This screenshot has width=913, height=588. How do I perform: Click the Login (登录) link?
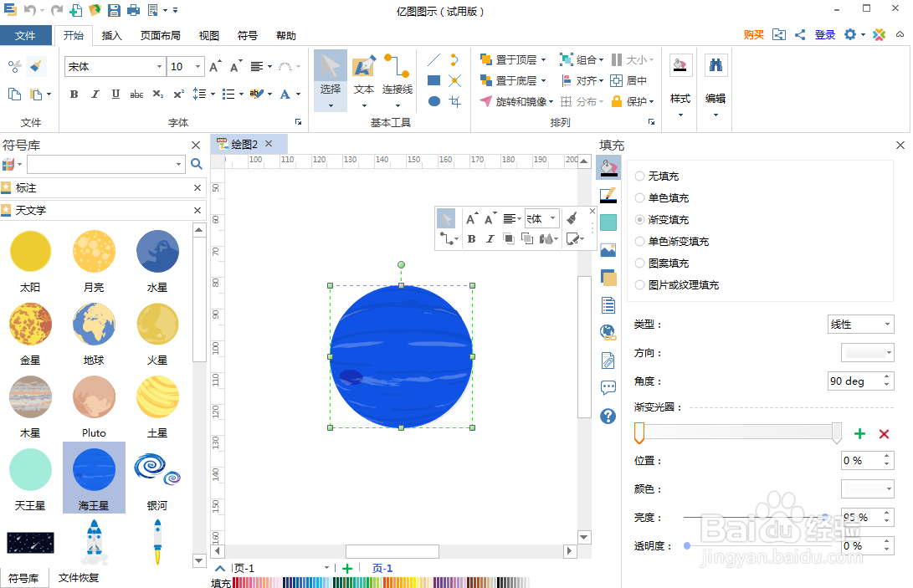point(825,35)
